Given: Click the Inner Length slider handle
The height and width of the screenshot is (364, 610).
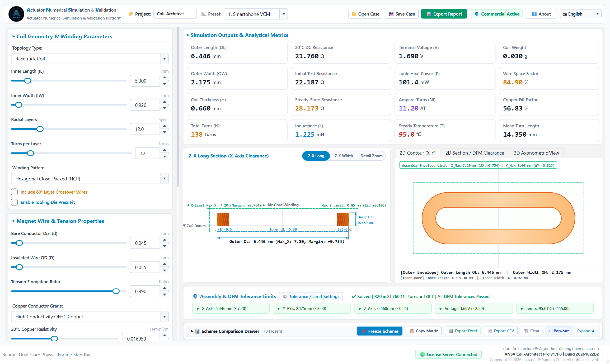Looking at the screenshot, I should (x=28, y=81).
